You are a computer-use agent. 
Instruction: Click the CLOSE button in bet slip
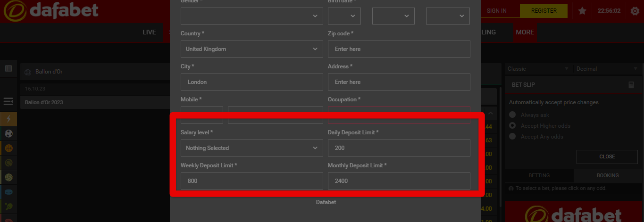coord(607,156)
